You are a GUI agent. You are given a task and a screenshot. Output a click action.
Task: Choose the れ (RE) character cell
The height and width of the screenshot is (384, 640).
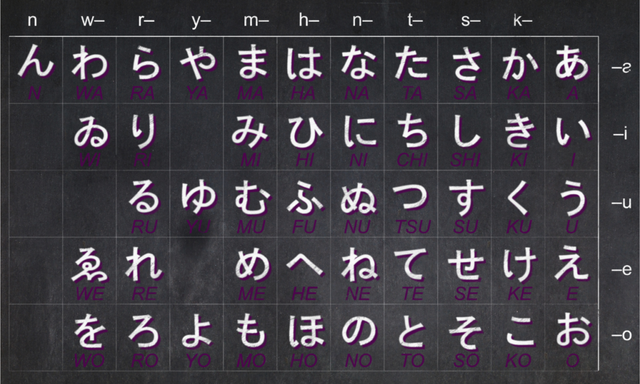tap(143, 271)
